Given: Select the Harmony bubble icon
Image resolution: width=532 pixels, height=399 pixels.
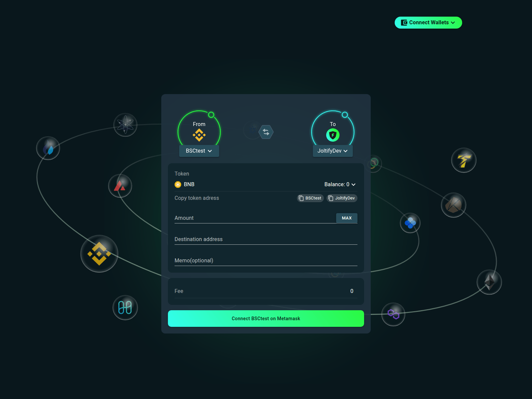Looking at the screenshot, I should pyautogui.click(x=125, y=308).
